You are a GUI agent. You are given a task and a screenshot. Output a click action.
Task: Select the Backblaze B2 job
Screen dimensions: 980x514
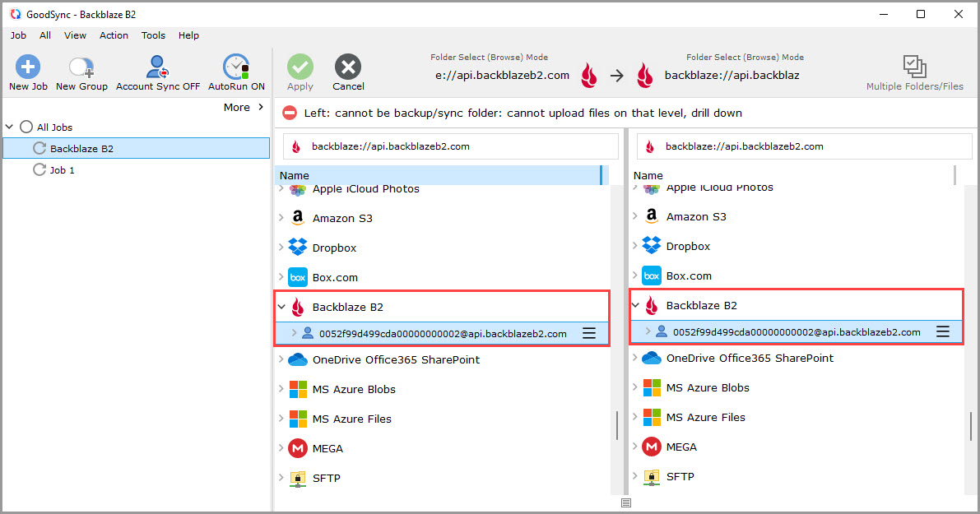point(137,148)
